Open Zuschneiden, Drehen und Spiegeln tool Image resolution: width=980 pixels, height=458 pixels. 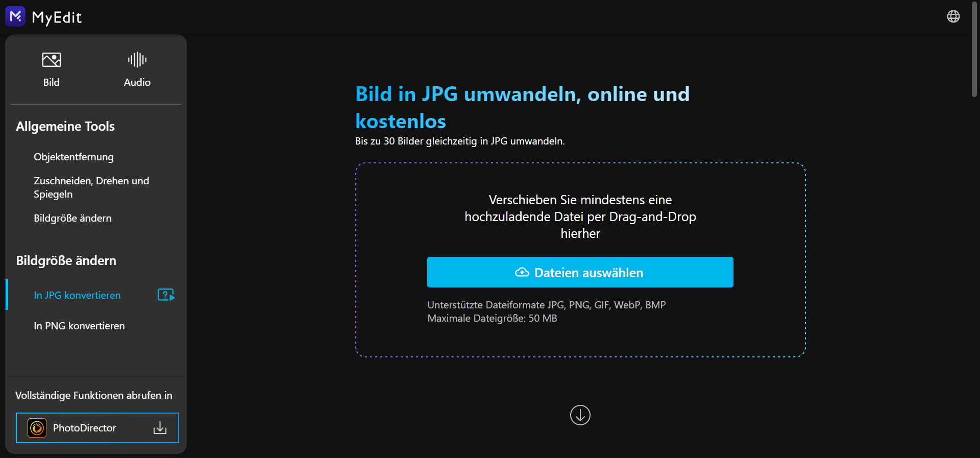tap(91, 187)
